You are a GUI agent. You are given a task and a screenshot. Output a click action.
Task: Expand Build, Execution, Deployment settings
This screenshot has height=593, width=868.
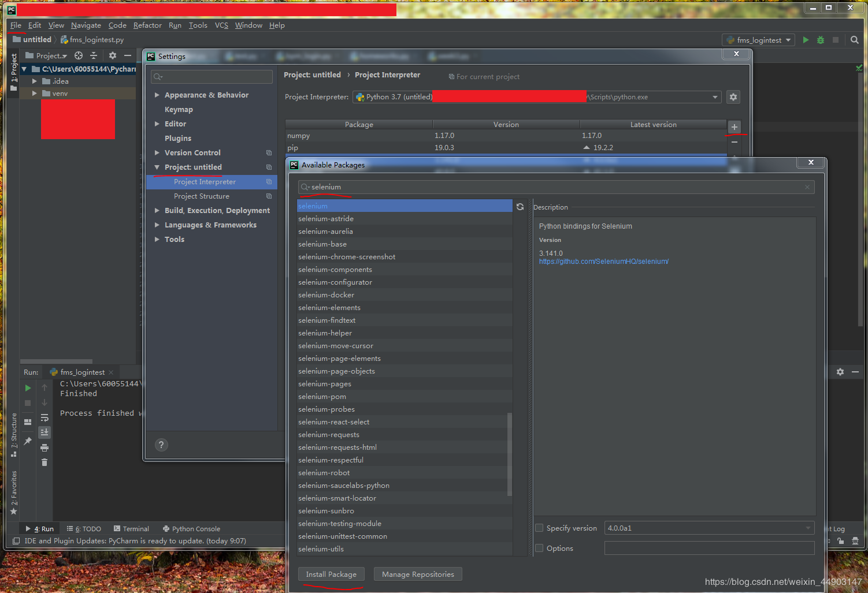pyautogui.click(x=157, y=210)
